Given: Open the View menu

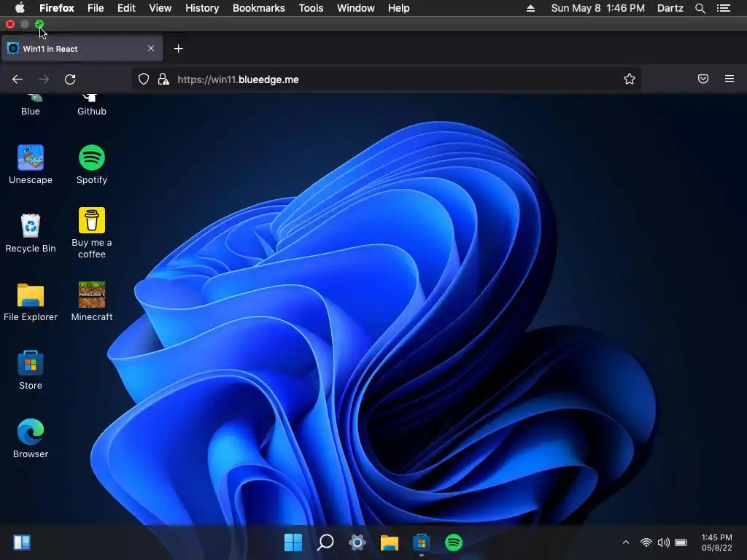Looking at the screenshot, I should click(x=160, y=8).
